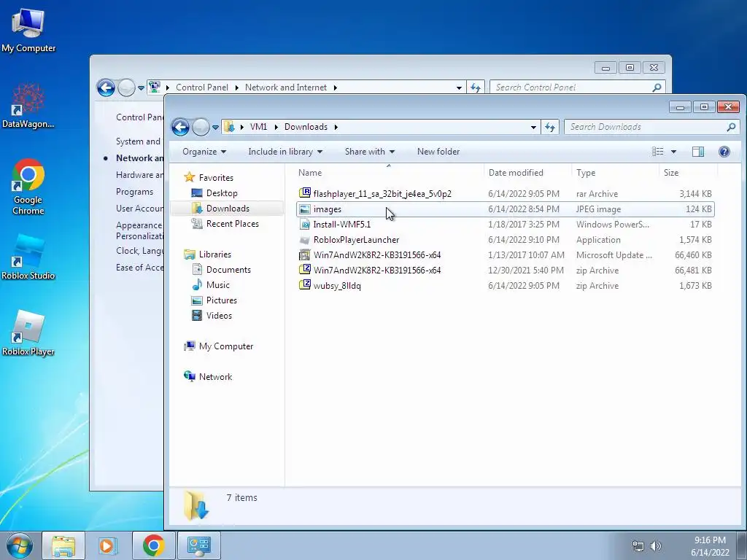
Task: Switch to the Control Panel taskbar icon
Action: tap(198, 545)
